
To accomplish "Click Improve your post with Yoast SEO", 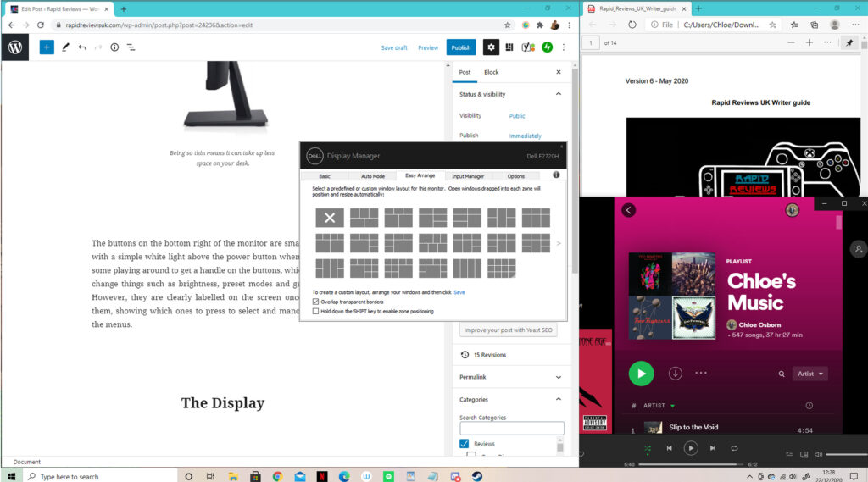I will 508,330.
